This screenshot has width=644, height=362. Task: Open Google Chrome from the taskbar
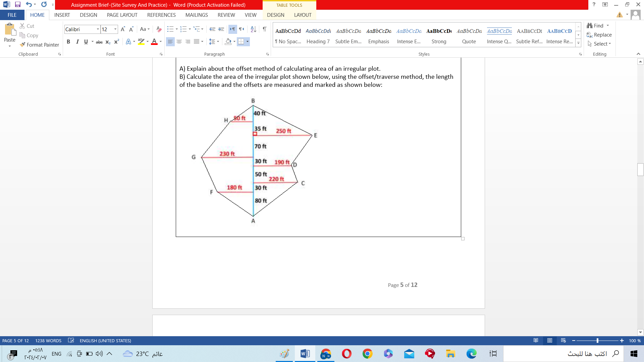367,354
